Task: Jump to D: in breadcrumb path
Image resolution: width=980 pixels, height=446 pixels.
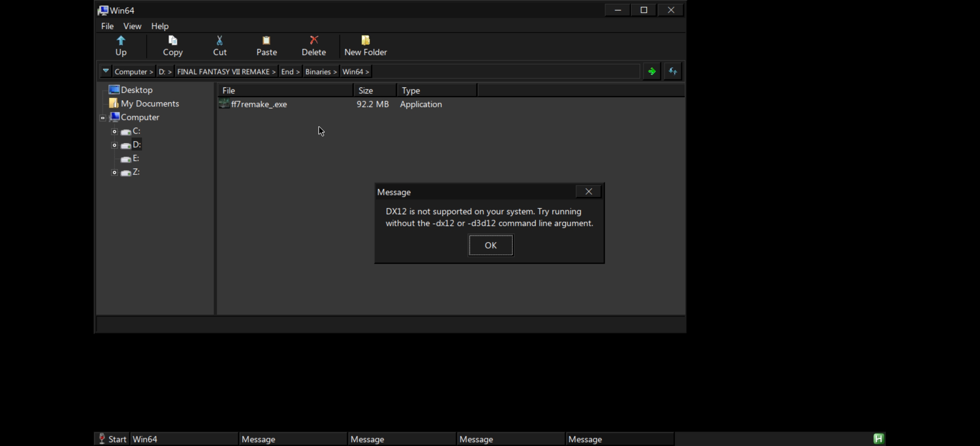Action: pyautogui.click(x=165, y=72)
